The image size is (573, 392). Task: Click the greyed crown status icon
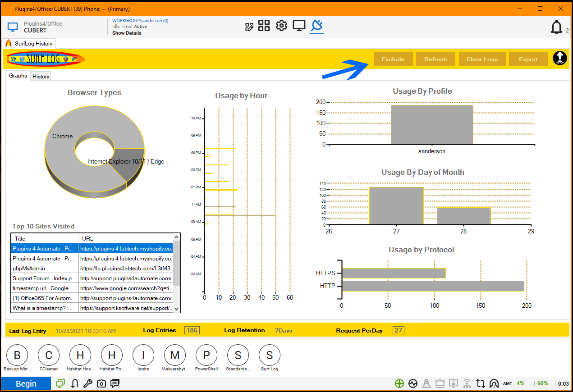pos(440,383)
